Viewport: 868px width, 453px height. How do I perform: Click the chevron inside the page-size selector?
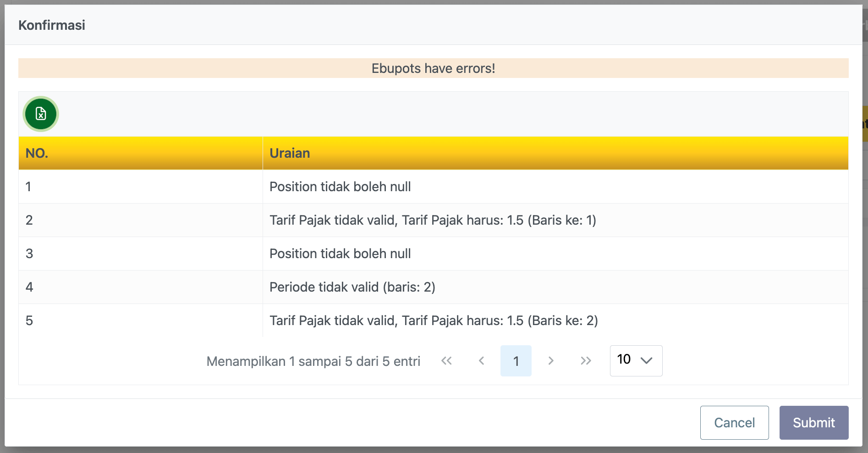click(x=647, y=361)
